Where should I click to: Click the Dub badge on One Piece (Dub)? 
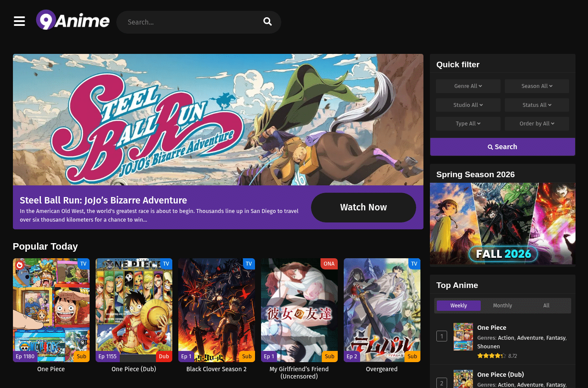164,357
